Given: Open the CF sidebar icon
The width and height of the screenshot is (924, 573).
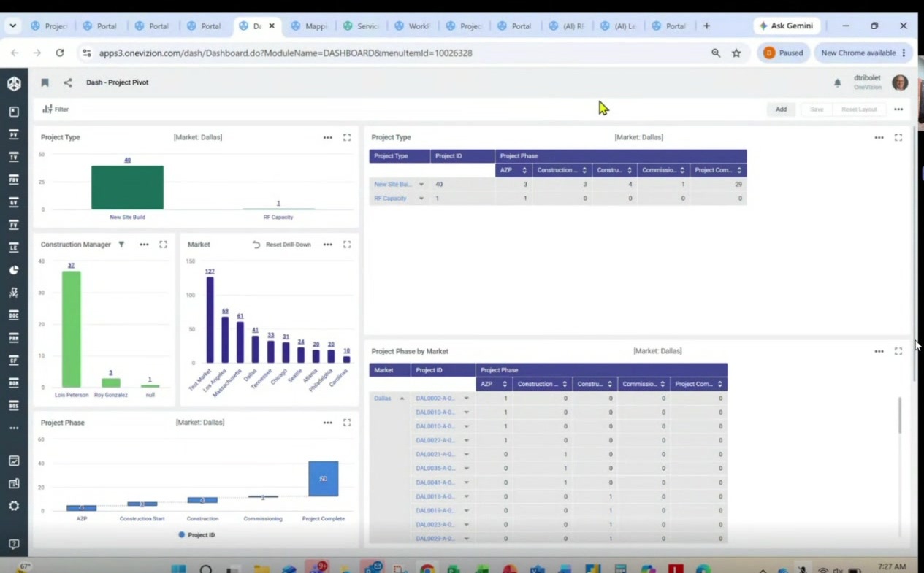Looking at the screenshot, I should [14, 361].
